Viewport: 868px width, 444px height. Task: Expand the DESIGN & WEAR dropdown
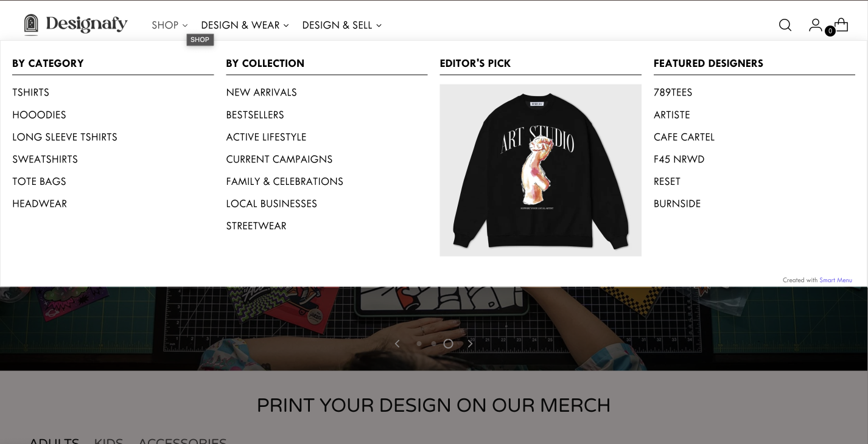pyautogui.click(x=245, y=25)
